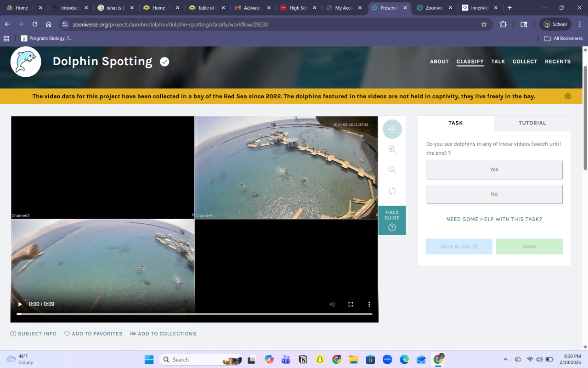588x368 pixels.
Task: Open Add to Collections
Action: (x=163, y=334)
